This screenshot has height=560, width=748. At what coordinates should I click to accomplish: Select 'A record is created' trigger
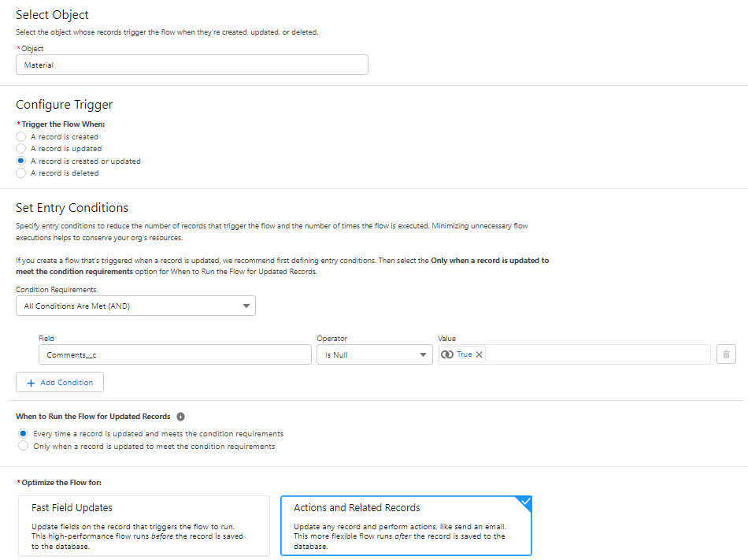point(21,136)
